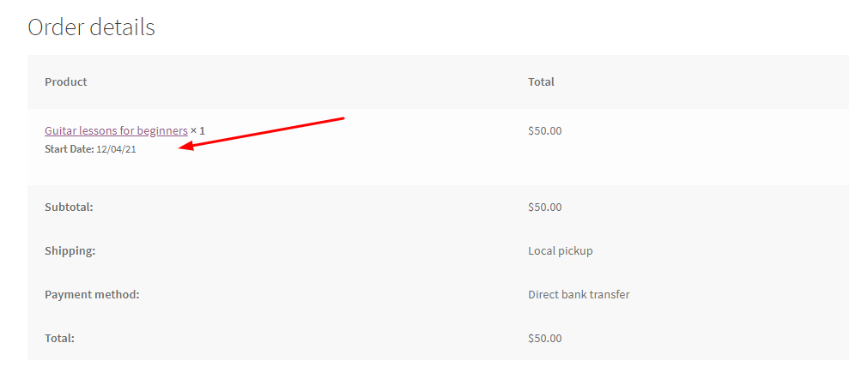This screenshot has width=868, height=373.
Task: Click the Start Date label
Action: 70,149
